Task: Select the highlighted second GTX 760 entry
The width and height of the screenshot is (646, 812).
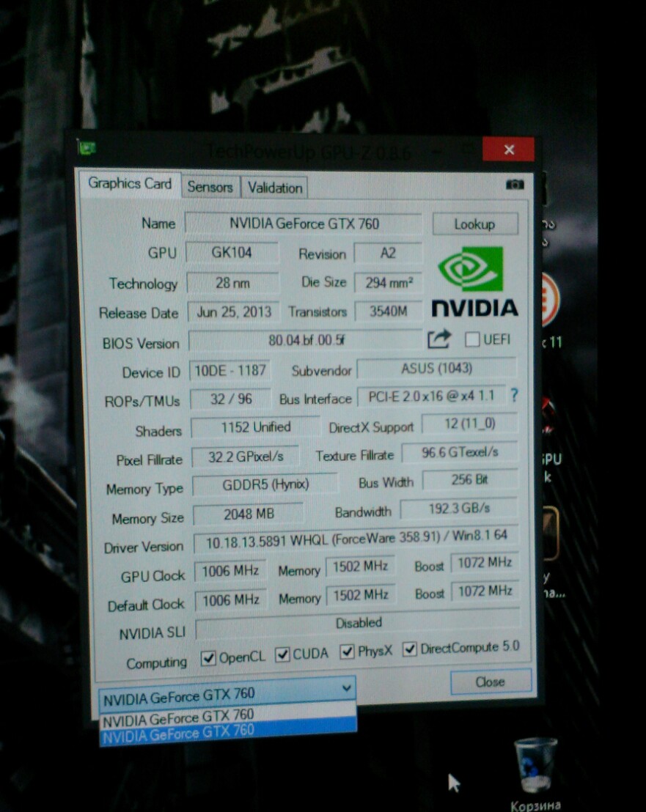Action: [x=228, y=733]
